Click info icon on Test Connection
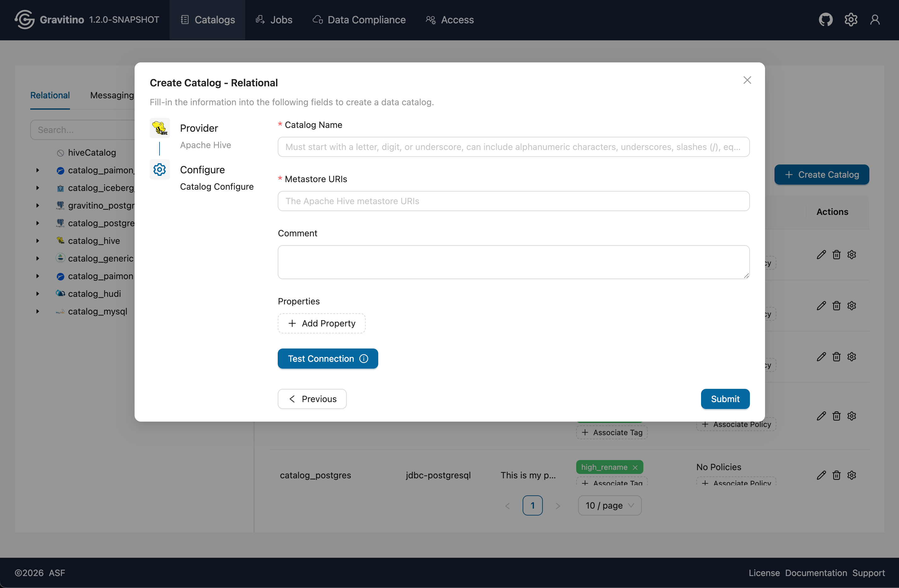This screenshot has height=588, width=899. point(364,358)
